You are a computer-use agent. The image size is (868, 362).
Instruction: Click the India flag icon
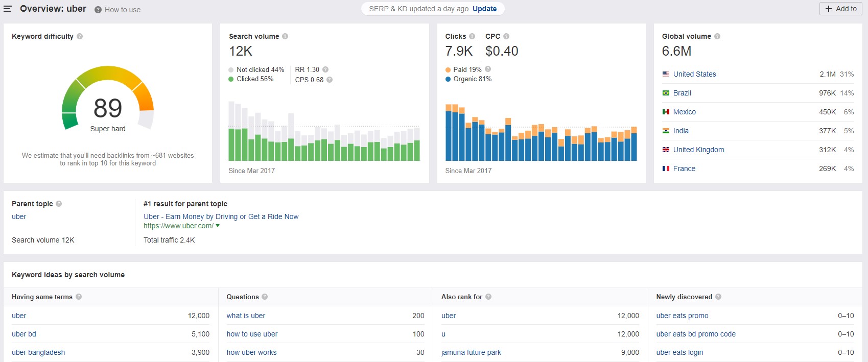coord(666,131)
